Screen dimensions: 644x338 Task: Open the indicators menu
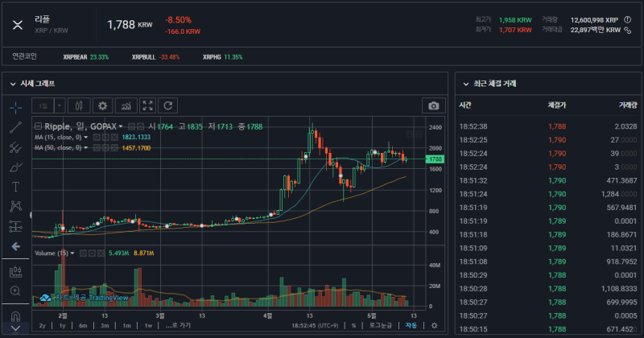tap(126, 105)
